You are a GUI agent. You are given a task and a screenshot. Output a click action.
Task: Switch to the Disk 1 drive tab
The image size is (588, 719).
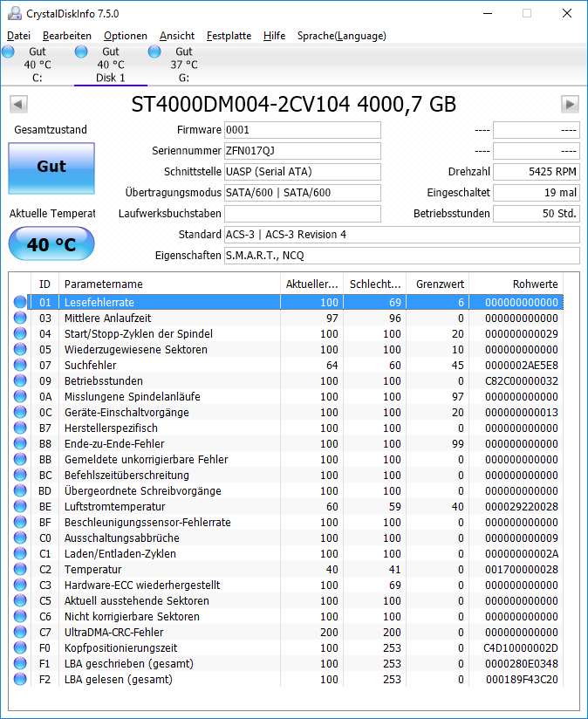click(x=111, y=65)
